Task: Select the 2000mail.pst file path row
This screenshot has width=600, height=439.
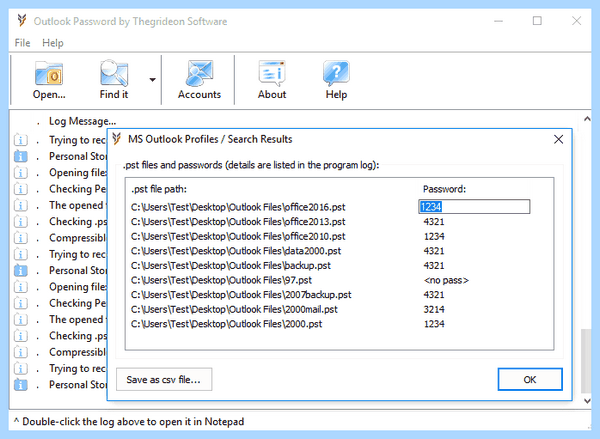Action: [234, 309]
